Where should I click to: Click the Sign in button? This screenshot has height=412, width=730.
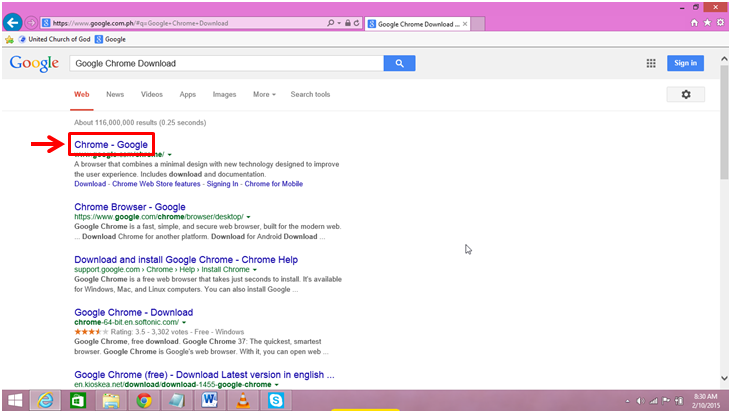[685, 63]
